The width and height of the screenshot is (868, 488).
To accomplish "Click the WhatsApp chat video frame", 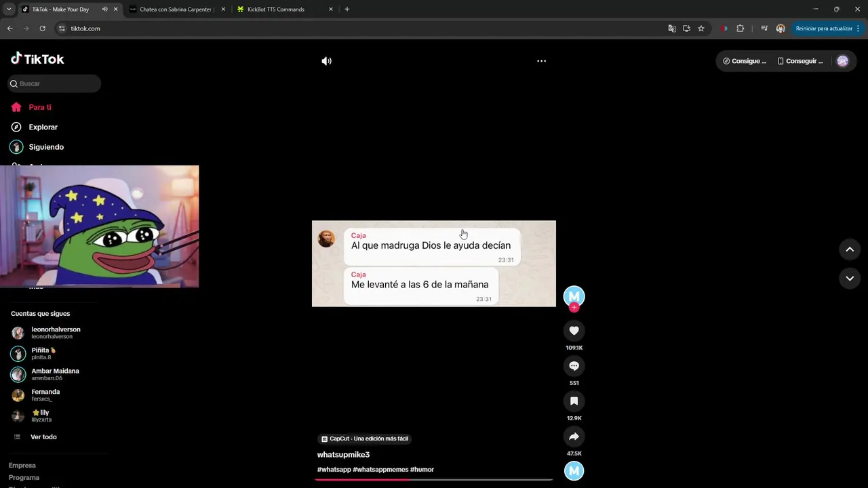I will (433, 264).
